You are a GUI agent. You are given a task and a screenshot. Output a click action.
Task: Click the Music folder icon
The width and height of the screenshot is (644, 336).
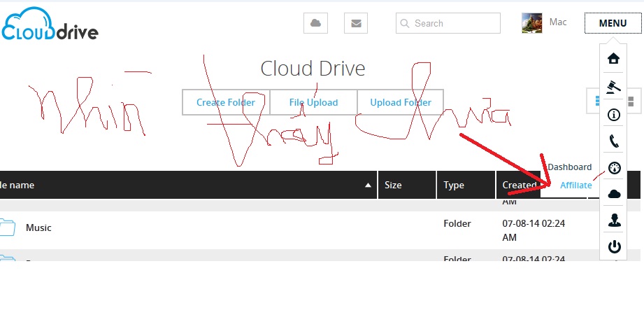pyautogui.click(x=8, y=227)
